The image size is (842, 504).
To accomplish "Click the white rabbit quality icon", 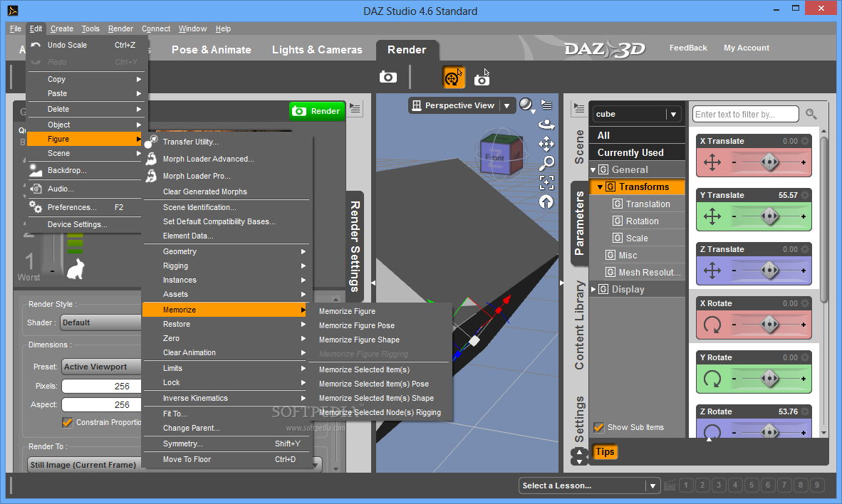I will coord(76,268).
